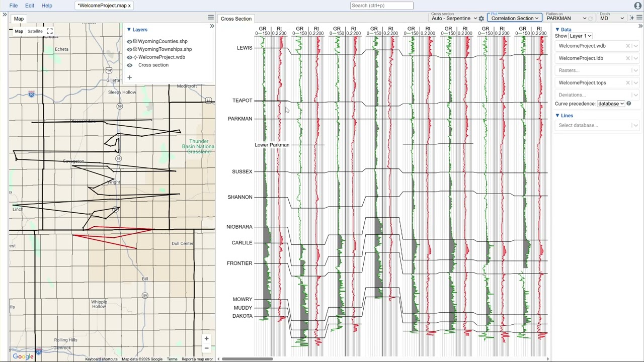Image resolution: width=644 pixels, height=362 pixels.
Task: Open Depth MD dropdown
Action: (x=612, y=19)
